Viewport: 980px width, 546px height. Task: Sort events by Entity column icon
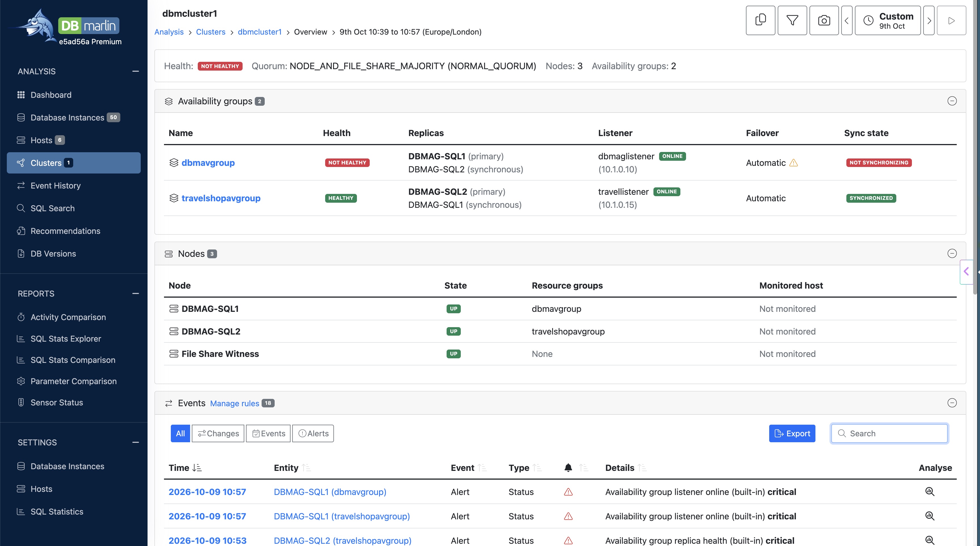(306, 468)
